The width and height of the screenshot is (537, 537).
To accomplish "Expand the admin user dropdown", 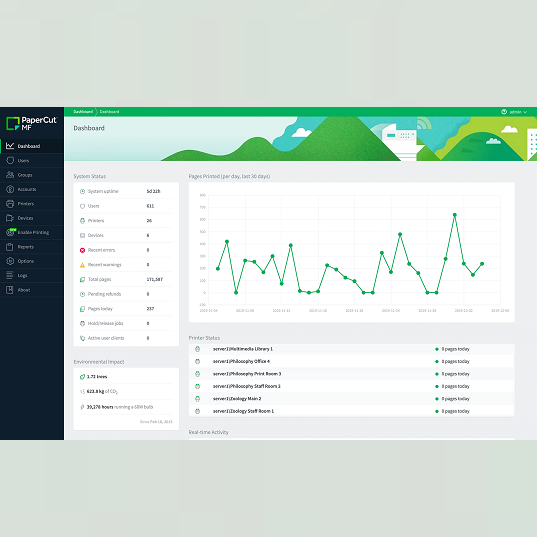I will click(514, 112).
